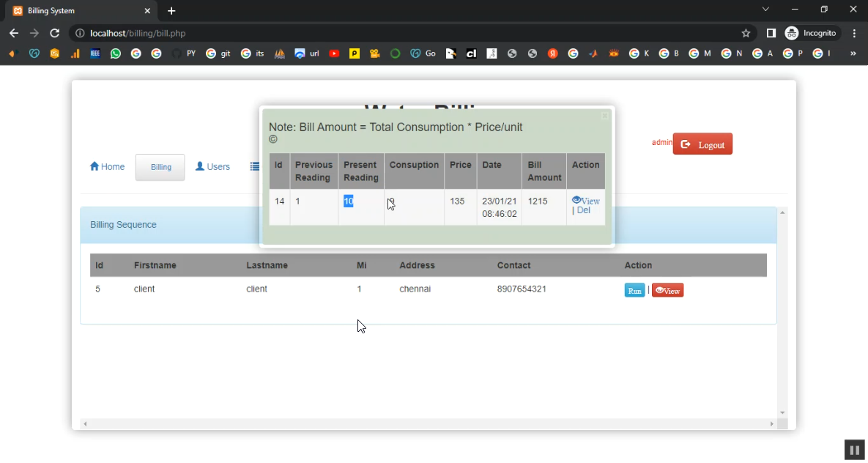Click the red Logout button
The height and width of the screenshot is (463, 868).
click(702, 144)
